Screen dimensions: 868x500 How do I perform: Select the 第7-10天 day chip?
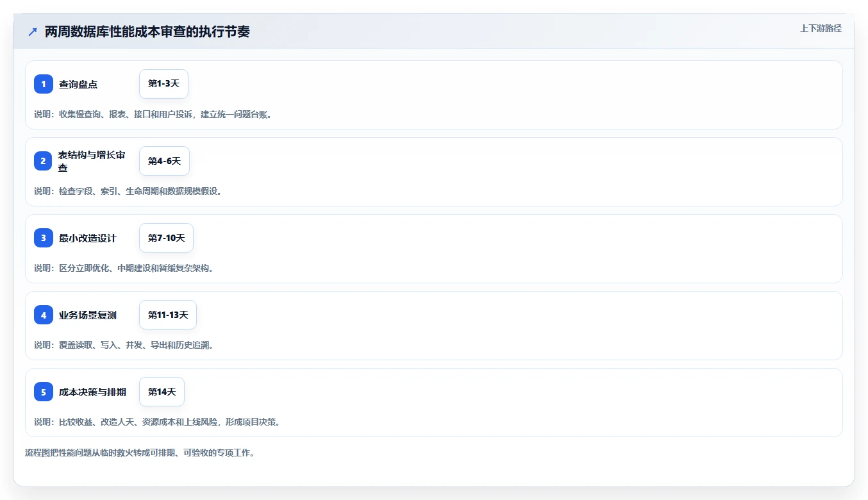point(166,238)
